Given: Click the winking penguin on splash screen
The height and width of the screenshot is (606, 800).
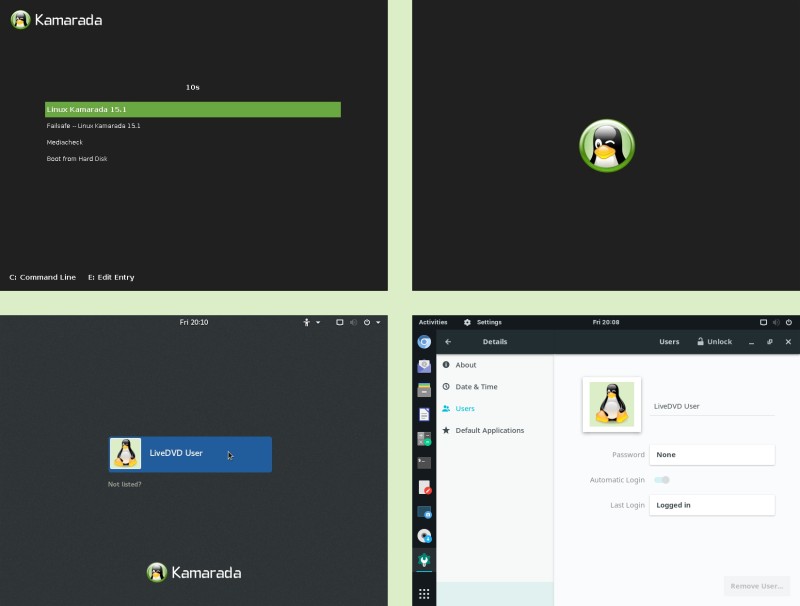Looking at the screenshot, I should click(x=607, y=146).
